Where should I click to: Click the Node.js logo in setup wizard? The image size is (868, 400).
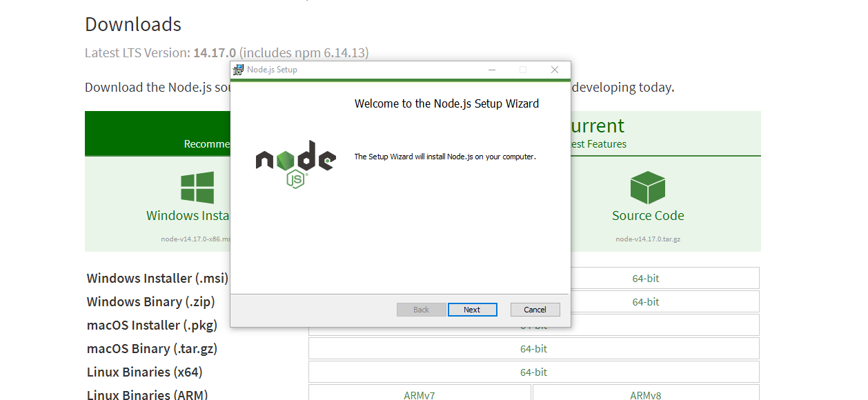click(295, 164)
